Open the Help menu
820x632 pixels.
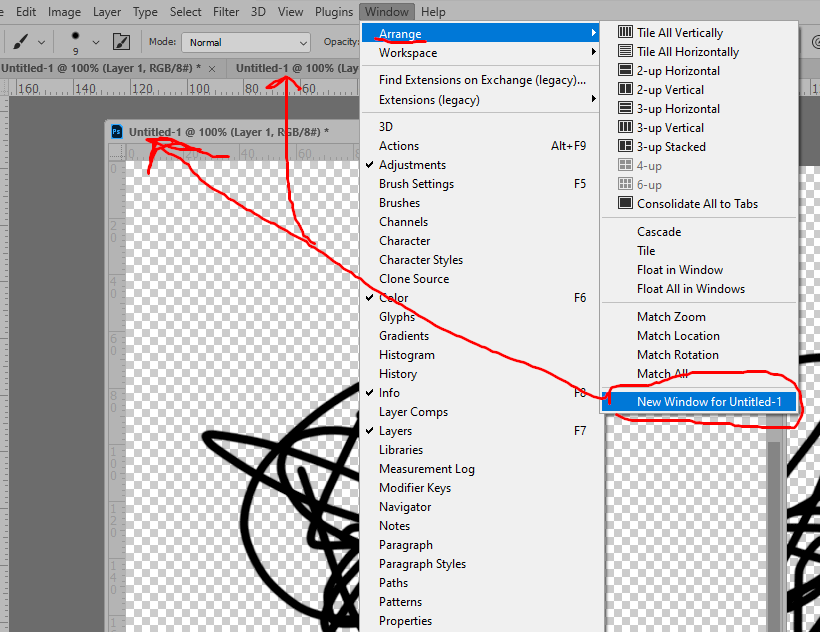click(x=434, y=12)
